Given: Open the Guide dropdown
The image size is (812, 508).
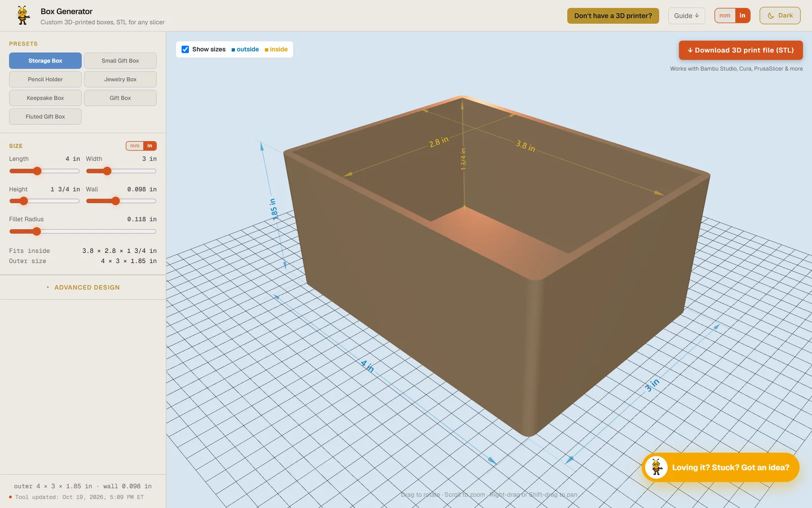Looking at the screenshot, I should click(686, 16).
